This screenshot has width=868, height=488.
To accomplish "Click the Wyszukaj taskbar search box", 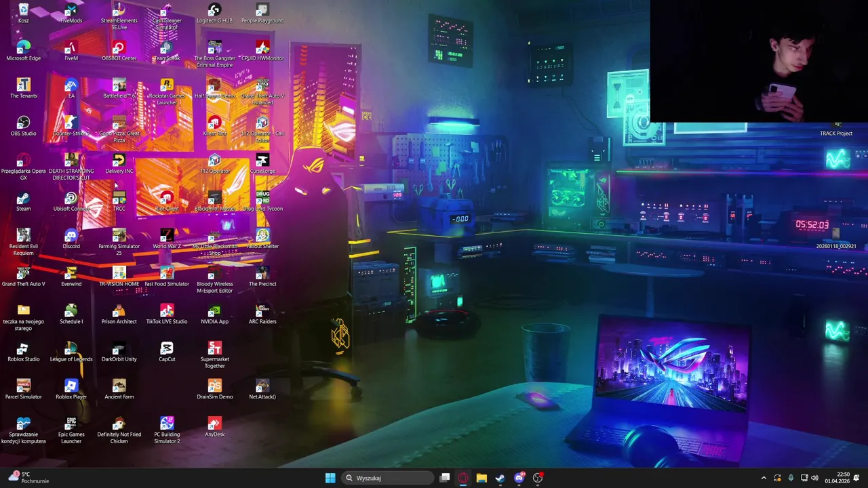I will [x=387, y=478].
